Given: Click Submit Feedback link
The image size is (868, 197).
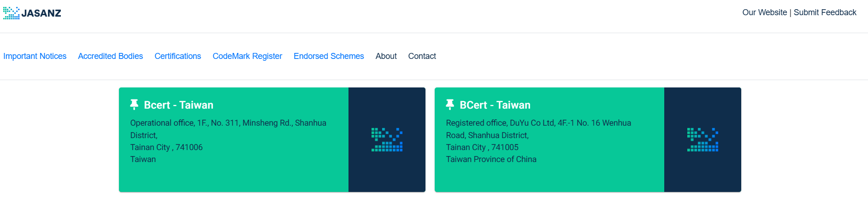Looking at the screenshot, I should click(825, 12).
